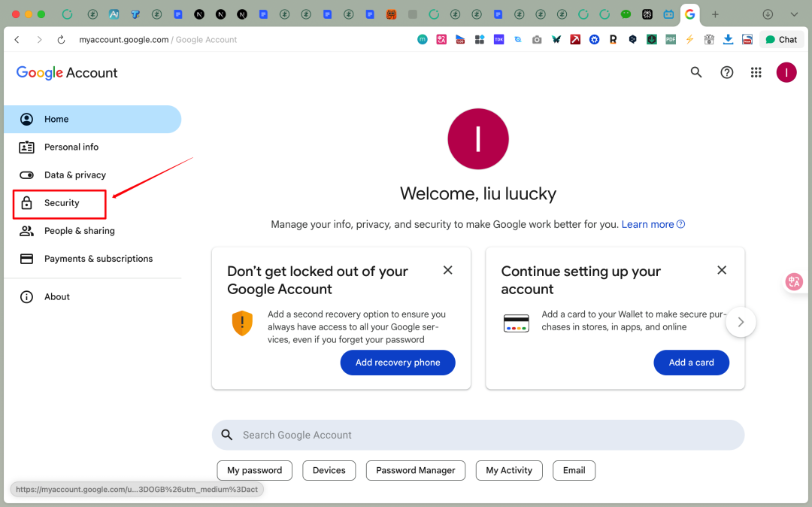Go forward with the browser forward arrow
The height and width of the screenshot is (507, 812).
coord(39,39)
